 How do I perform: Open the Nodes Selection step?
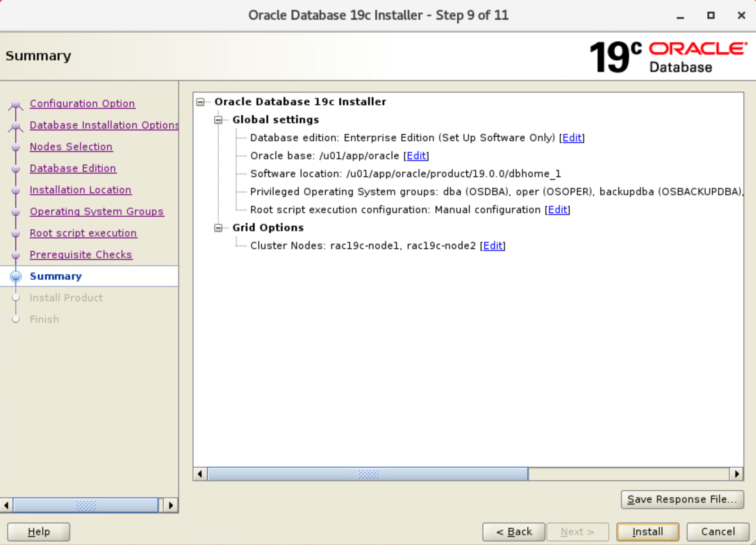pyautogui.click(x=71, y=147)
